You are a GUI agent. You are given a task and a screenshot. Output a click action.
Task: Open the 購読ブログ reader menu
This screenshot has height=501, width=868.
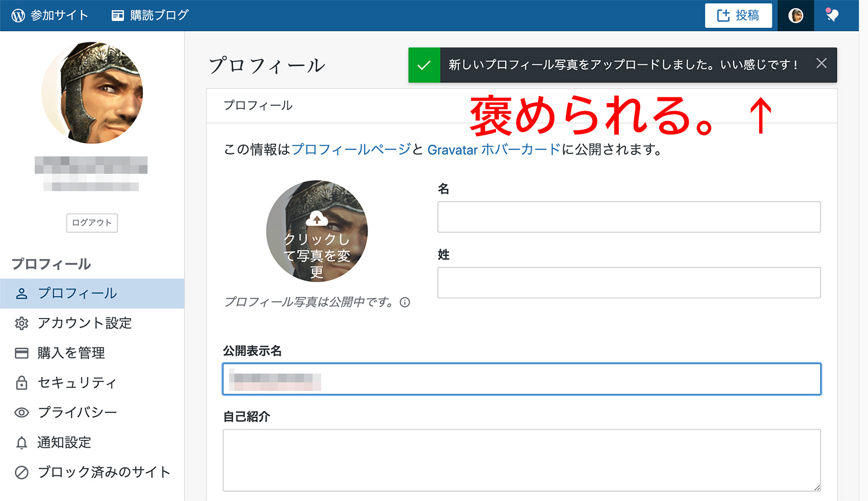[x=150, y=16]
